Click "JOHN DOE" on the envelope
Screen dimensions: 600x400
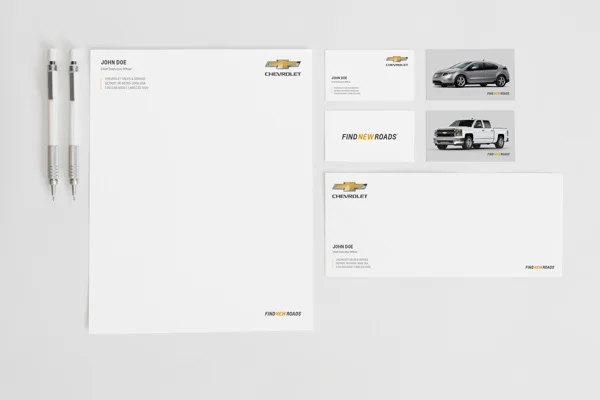click(x=343, y=247)
